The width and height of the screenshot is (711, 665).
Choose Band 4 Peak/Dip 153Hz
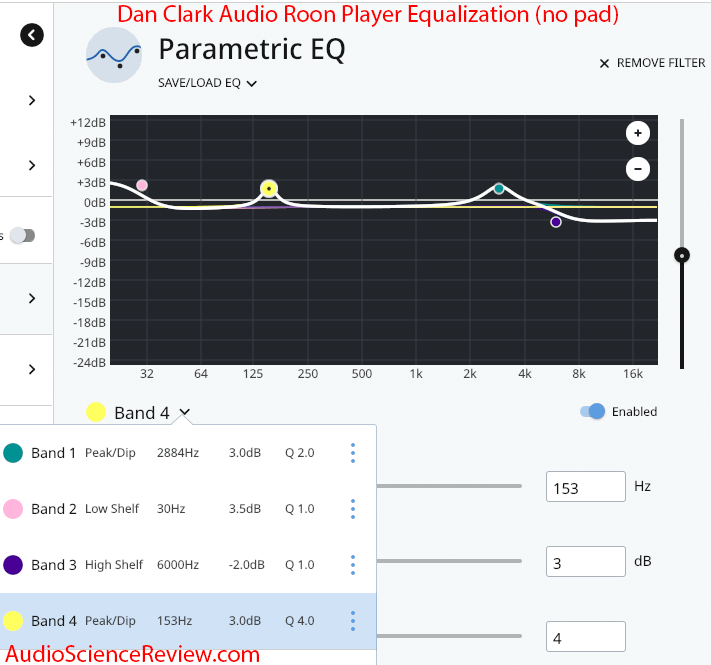click(188, 621)
